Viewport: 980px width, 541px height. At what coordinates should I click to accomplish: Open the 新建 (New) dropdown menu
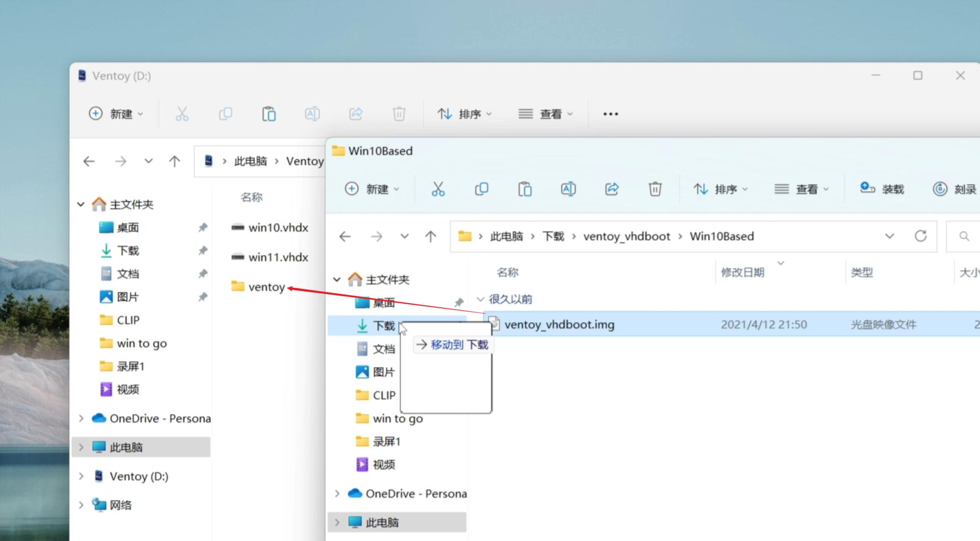pyautogui.click(x=372, y=189)
